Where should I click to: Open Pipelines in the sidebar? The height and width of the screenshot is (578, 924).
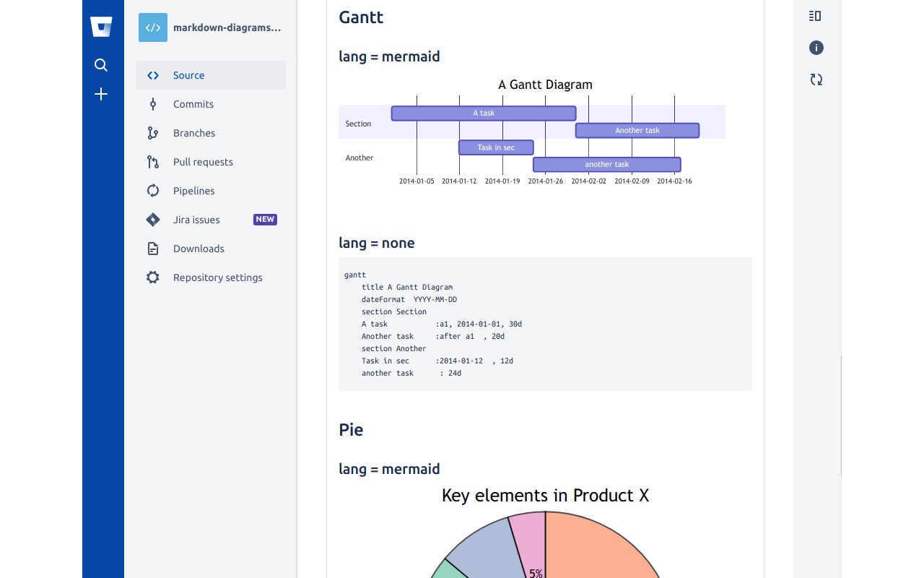tap(211, 191)
